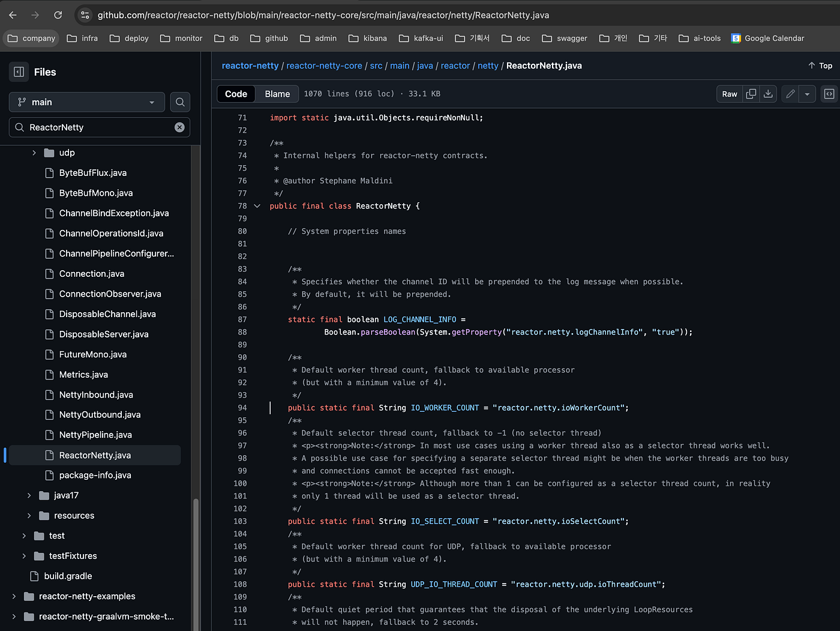The image size is (840, 631).
Task: Open DisposableServer.java file
Action: click(x=104, y=334)
